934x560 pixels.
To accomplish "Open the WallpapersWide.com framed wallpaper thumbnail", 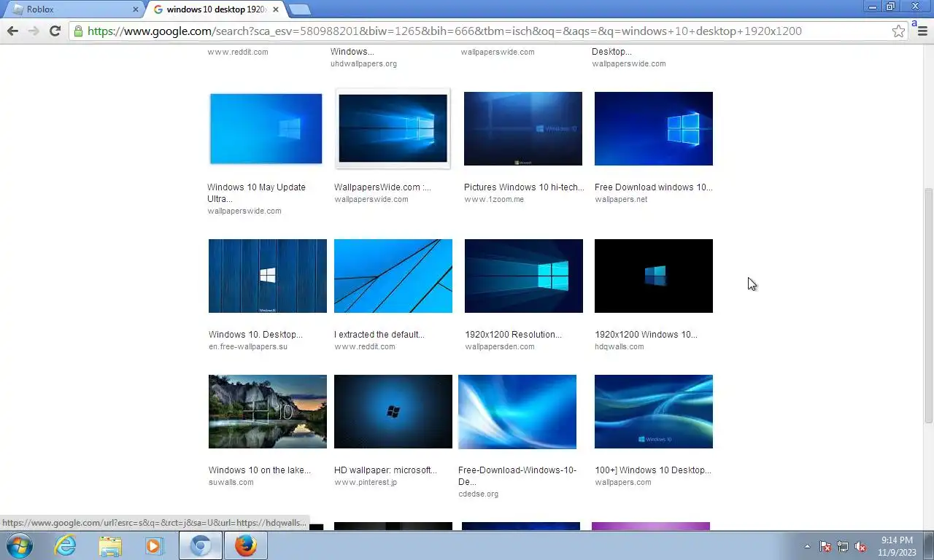I will click(x=393, y=128).
